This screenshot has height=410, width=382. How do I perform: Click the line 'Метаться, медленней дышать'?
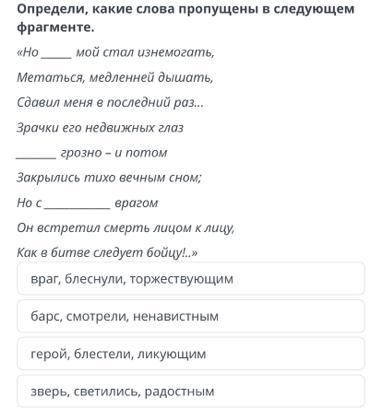coord(115,78)
